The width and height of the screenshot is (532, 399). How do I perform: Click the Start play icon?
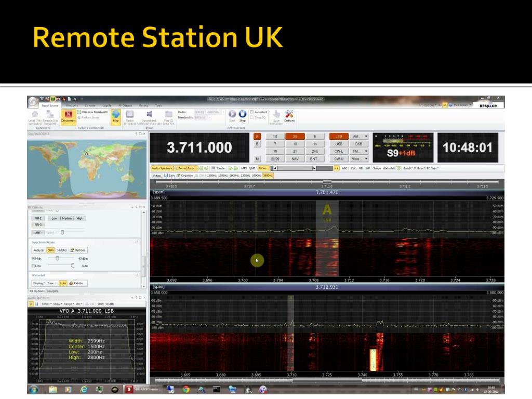(232, 114)
